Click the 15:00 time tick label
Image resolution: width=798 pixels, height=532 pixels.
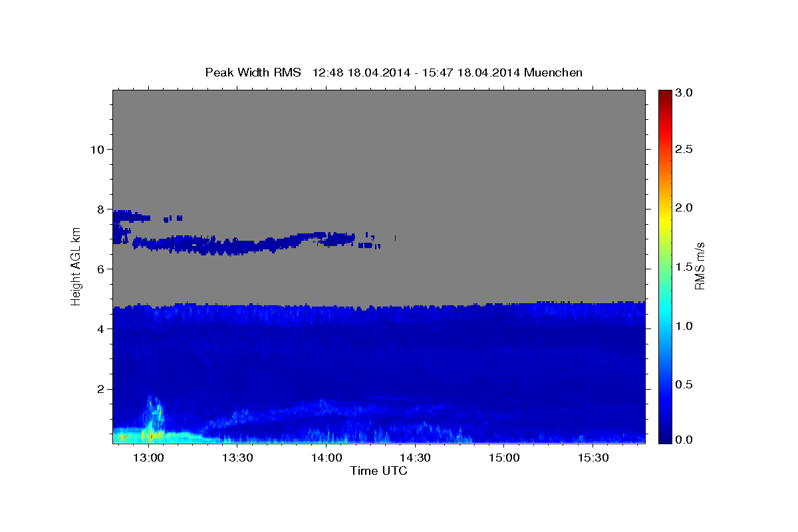[x=504, y=458]
